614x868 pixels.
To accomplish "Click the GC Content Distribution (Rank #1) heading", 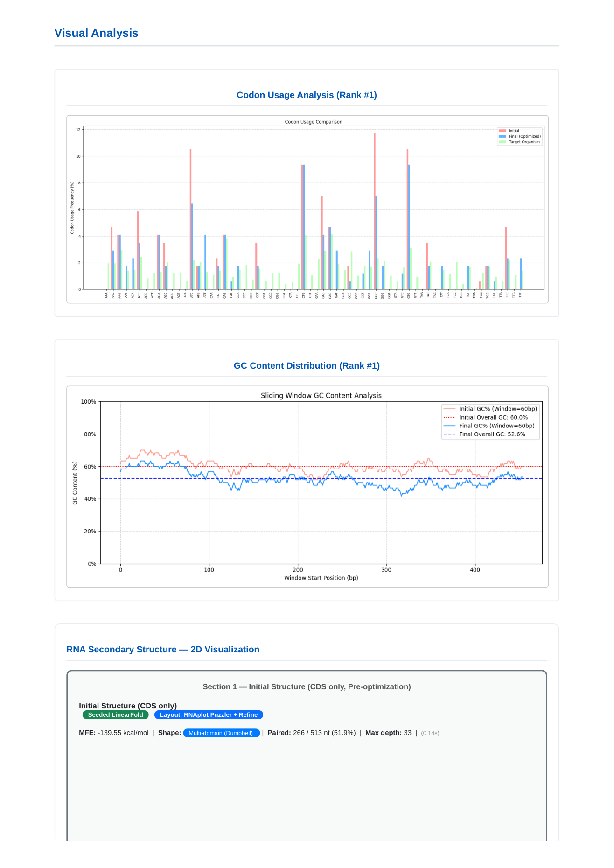I will click(x=307, y=366).
